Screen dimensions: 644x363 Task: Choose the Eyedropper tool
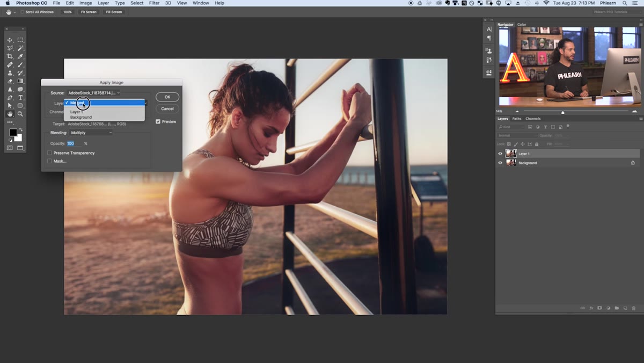point(20,56)
